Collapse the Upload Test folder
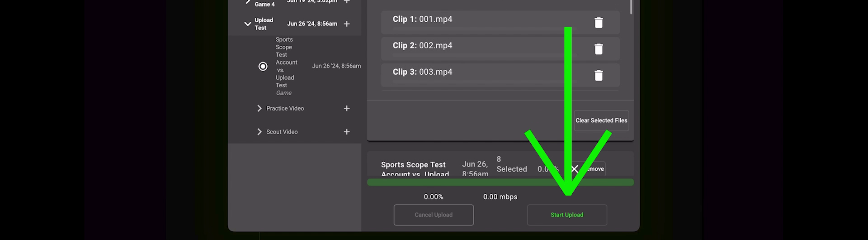Viewport: 868px width, 240px height. 247,24
